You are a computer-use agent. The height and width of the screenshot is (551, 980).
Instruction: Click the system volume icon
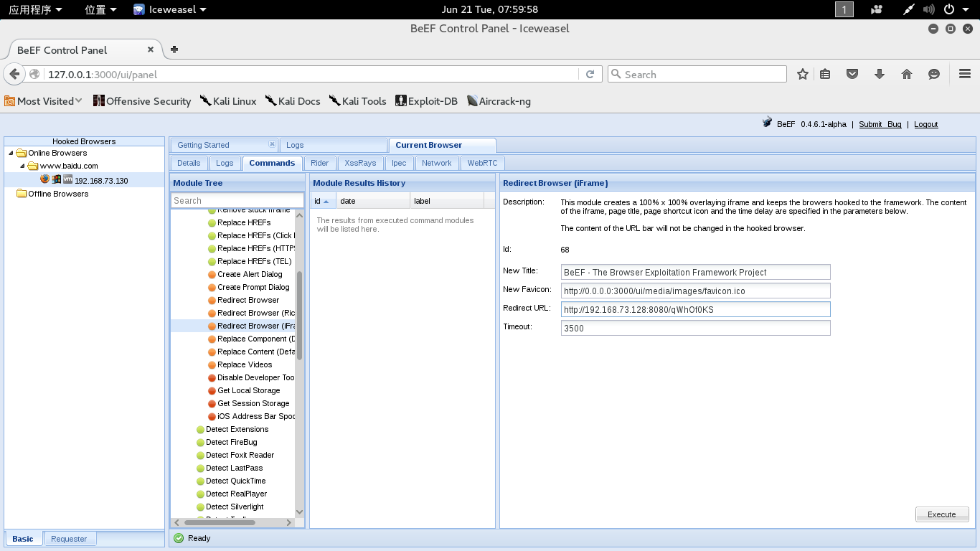(x=929, y=9)
